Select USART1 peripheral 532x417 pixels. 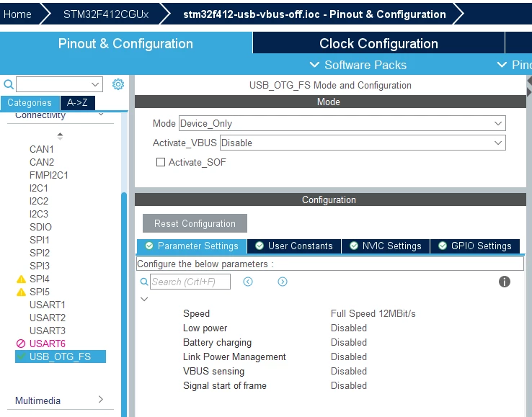point(48,305)
